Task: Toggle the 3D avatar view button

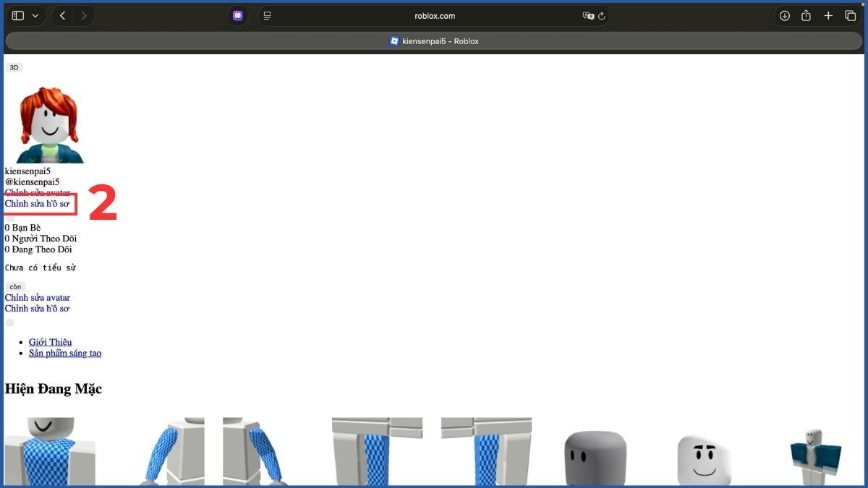Action: click(x=14, y=67)
